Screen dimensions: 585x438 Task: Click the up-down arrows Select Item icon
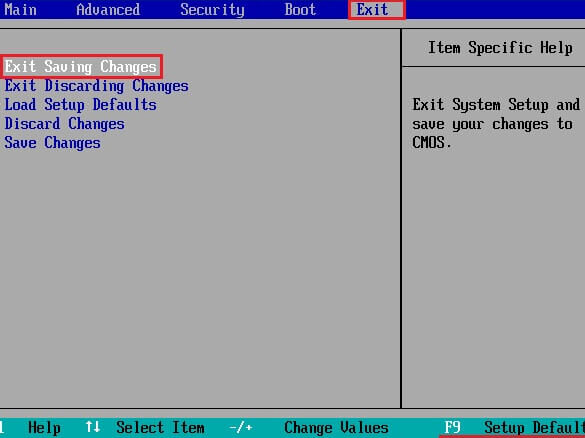[93, 427]
